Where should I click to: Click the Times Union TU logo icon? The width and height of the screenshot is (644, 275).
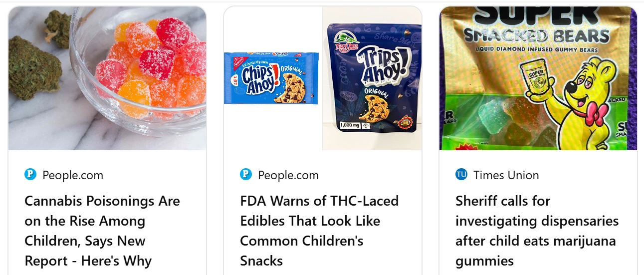[x=461, y=175]
